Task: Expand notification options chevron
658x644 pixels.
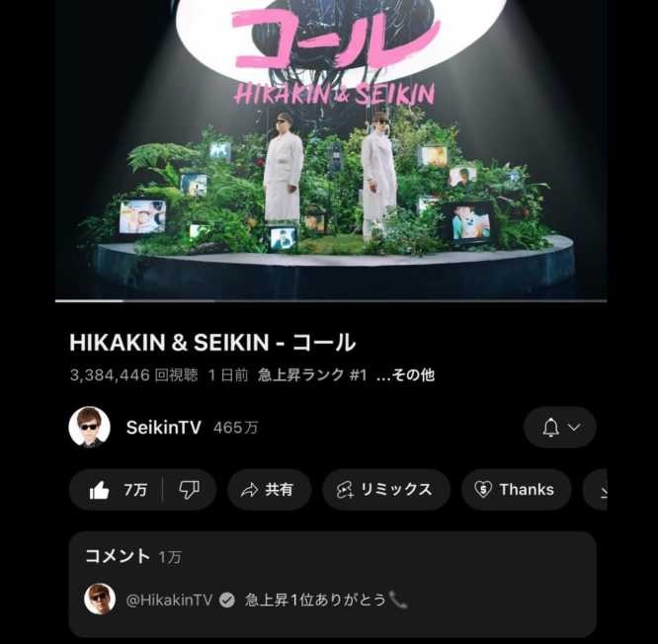Action: [574, 427]
